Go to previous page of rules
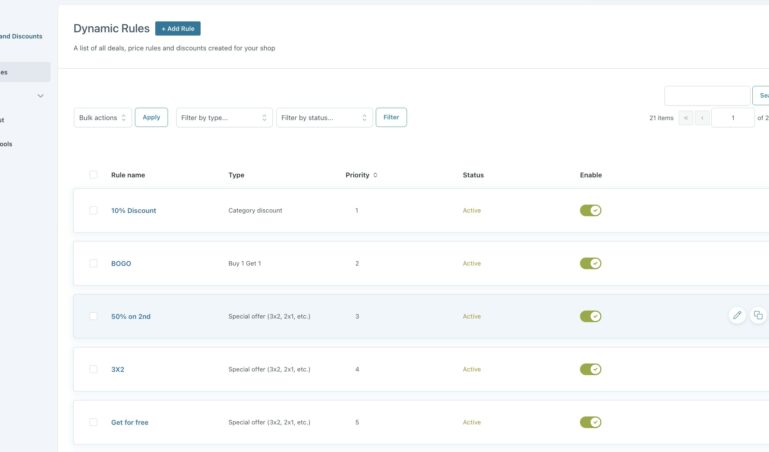This screenshot has height=452, width=769. [702, 118]
